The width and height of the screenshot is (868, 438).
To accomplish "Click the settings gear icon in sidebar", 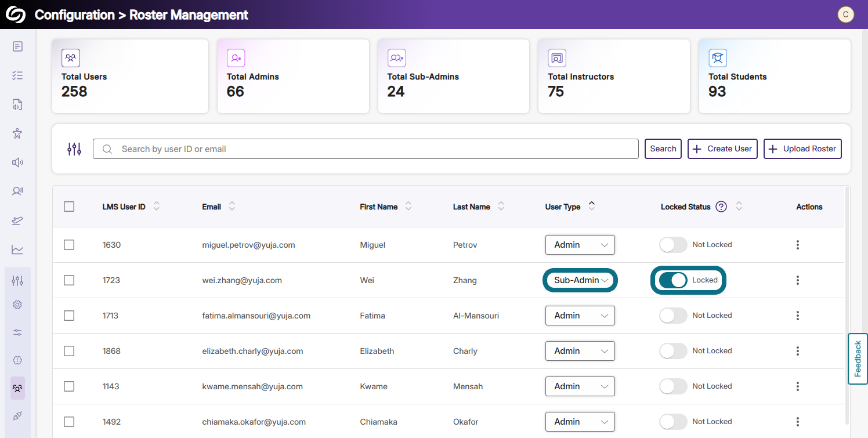I will point(17,305).
